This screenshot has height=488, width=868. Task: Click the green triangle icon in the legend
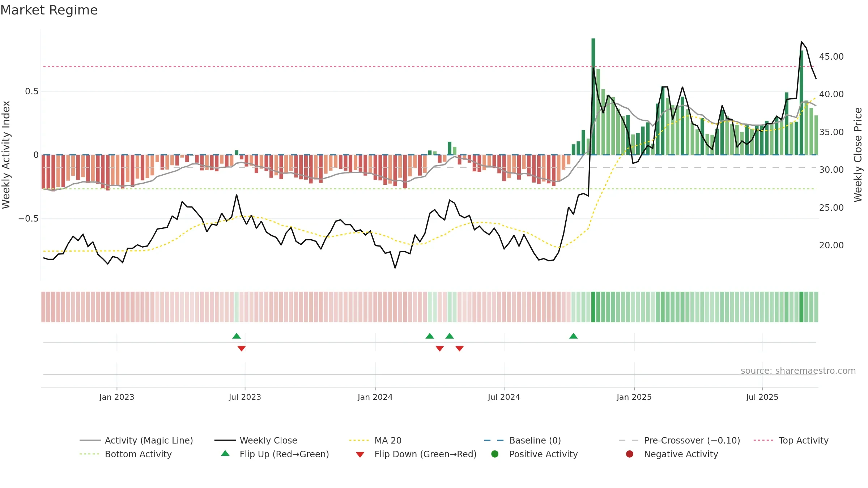pos(225,453)
